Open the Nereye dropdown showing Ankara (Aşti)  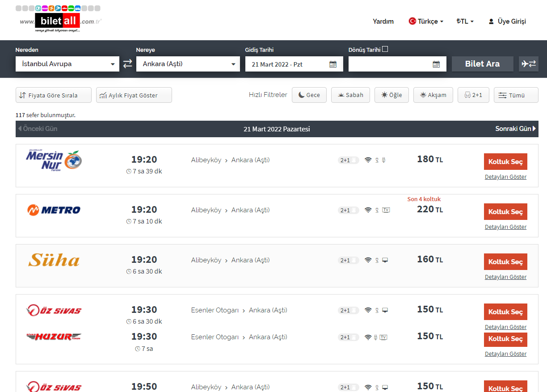pyautogui.click(x=188, y=64)
